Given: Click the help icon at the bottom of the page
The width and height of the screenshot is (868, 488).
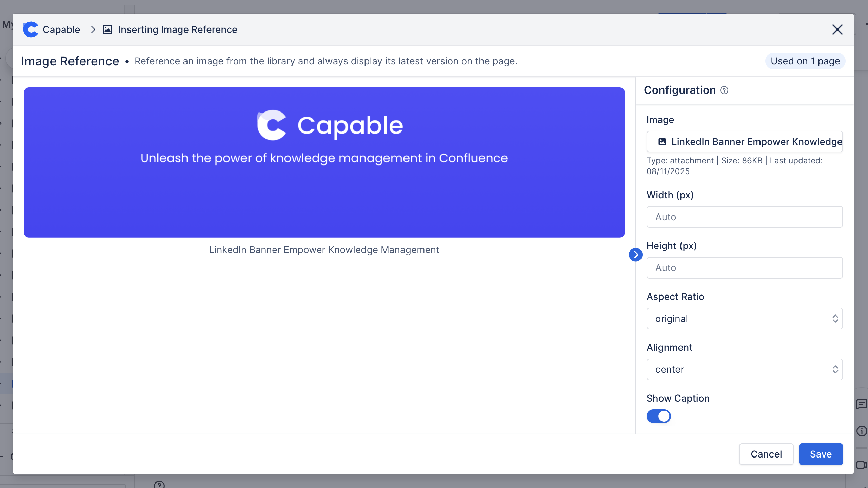Looking at the screenshot, I should click(x=159, y=485).
